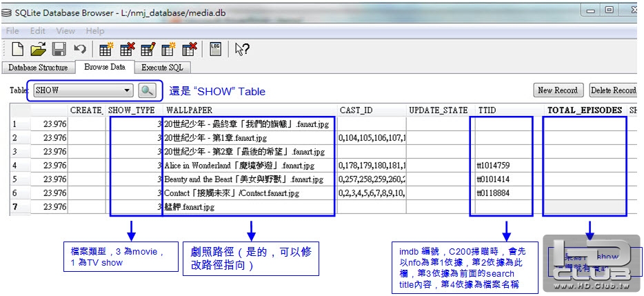644x296 pixels.
Task: Click the Beauty and the Beast wallpaper cell
Action: click(250, 179)
